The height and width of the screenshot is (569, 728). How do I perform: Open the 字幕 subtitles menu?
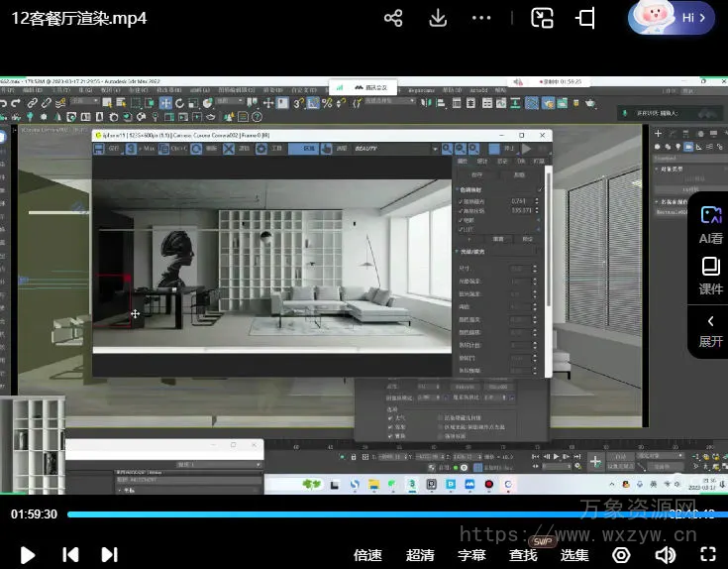(x=471, y=554)
